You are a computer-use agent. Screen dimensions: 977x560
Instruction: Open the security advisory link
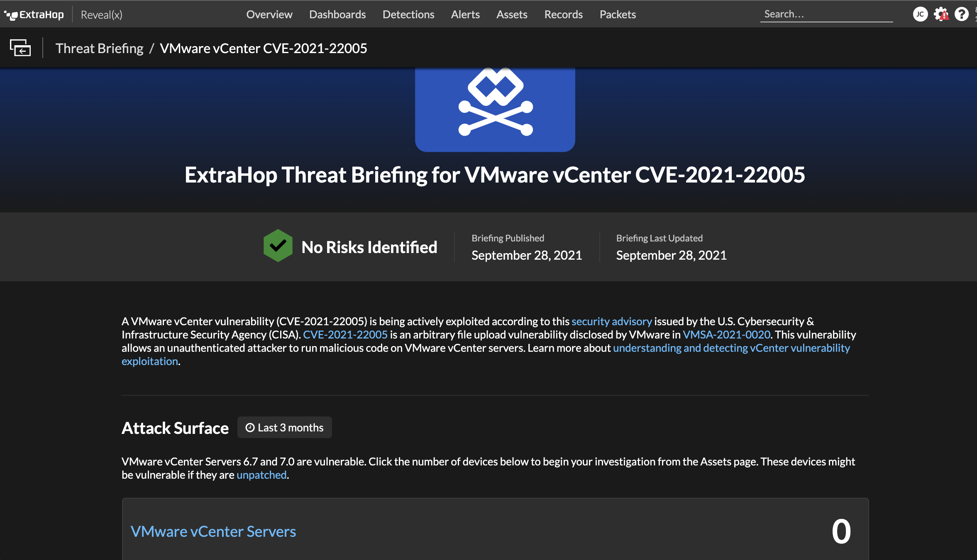[612, 321]
